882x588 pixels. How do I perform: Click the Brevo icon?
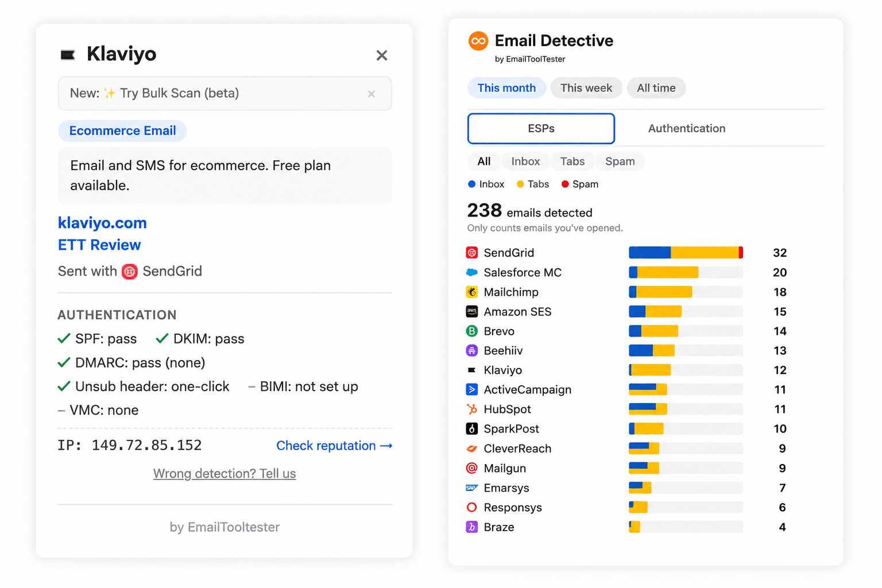click(471, 331)
